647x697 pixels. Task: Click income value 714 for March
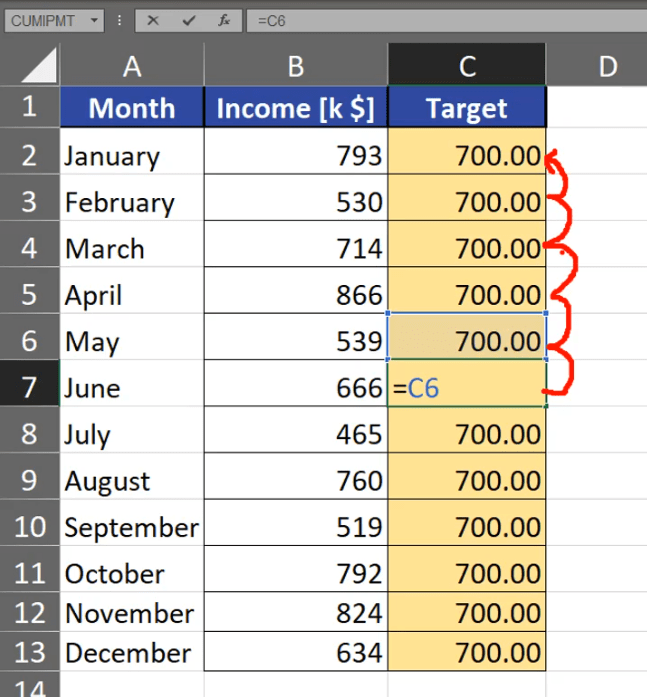tap(296, 244)
